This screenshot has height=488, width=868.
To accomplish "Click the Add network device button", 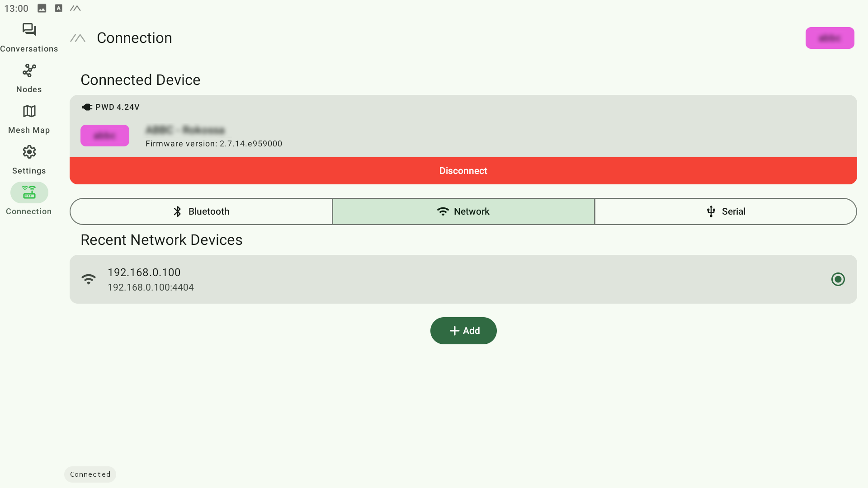I will coord(463,331).
